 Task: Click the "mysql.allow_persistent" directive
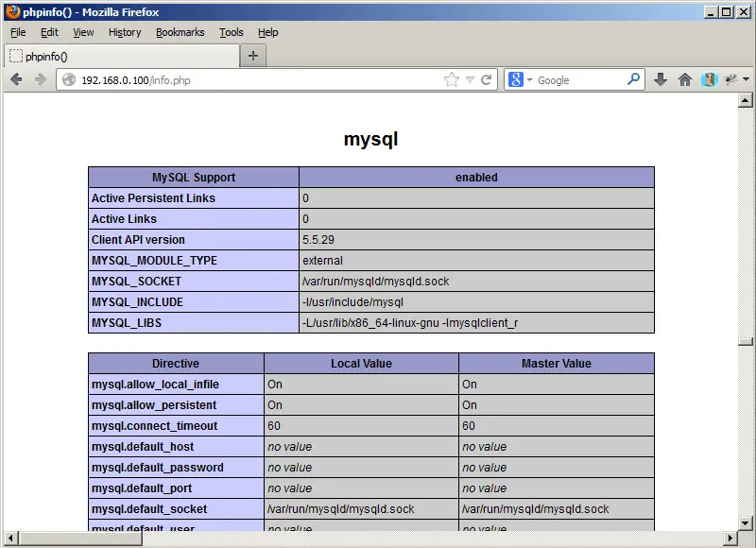point(154,404)
